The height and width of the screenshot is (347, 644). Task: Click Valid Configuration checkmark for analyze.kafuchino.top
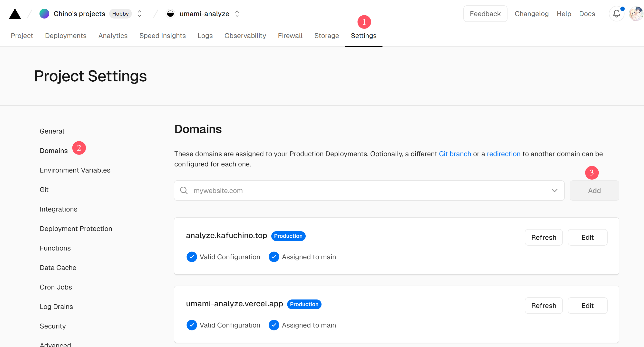click(192, 257)
